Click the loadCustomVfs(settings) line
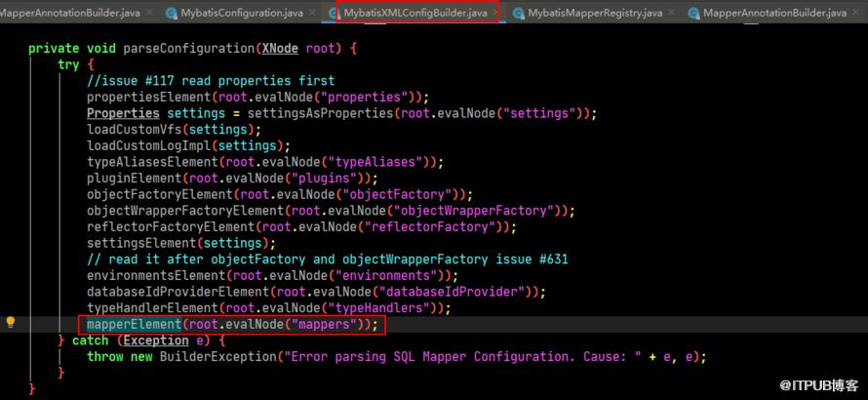Viewport: 868px width, 400px height. pos(174,130)
